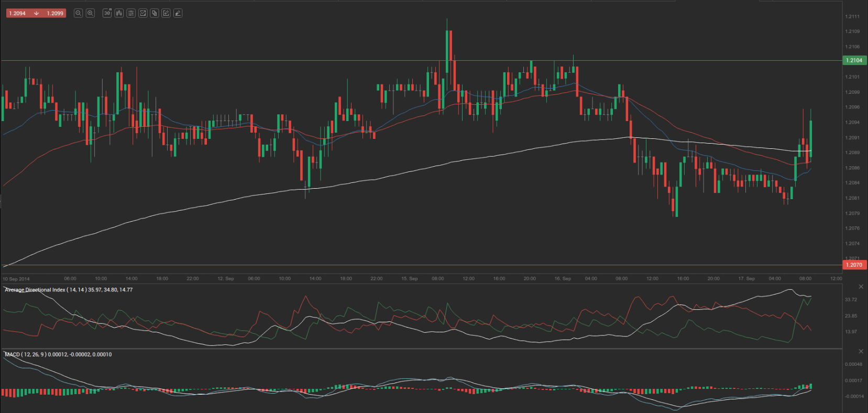868x413 pixels.
Task: Open the candlestick chart type selector
Action: point(119,13)
